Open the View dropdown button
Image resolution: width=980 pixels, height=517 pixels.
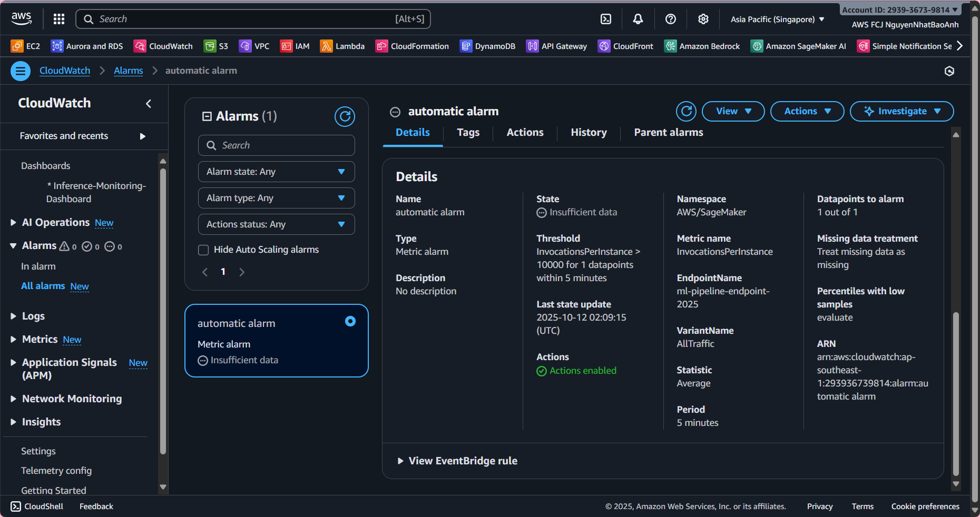pyautogui.click(x=733, y=111)
